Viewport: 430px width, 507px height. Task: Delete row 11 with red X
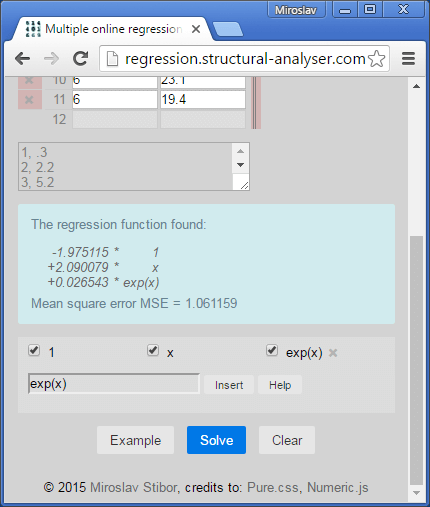[30, 99]
